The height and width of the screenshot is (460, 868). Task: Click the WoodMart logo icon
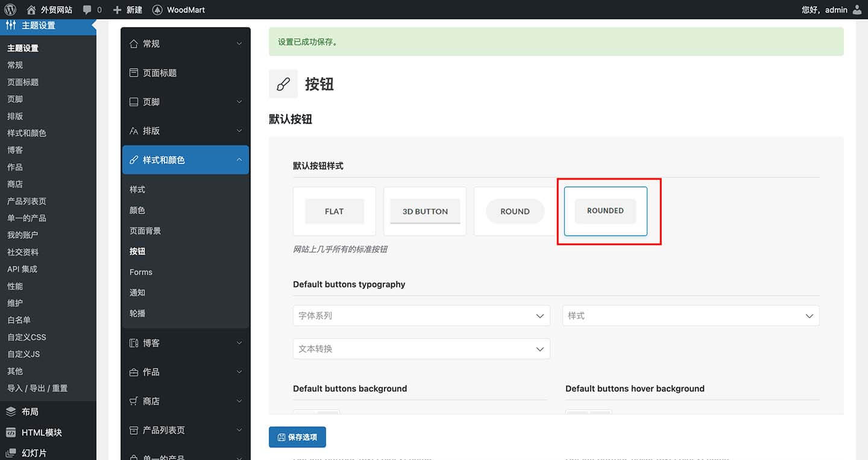[157, 10]
